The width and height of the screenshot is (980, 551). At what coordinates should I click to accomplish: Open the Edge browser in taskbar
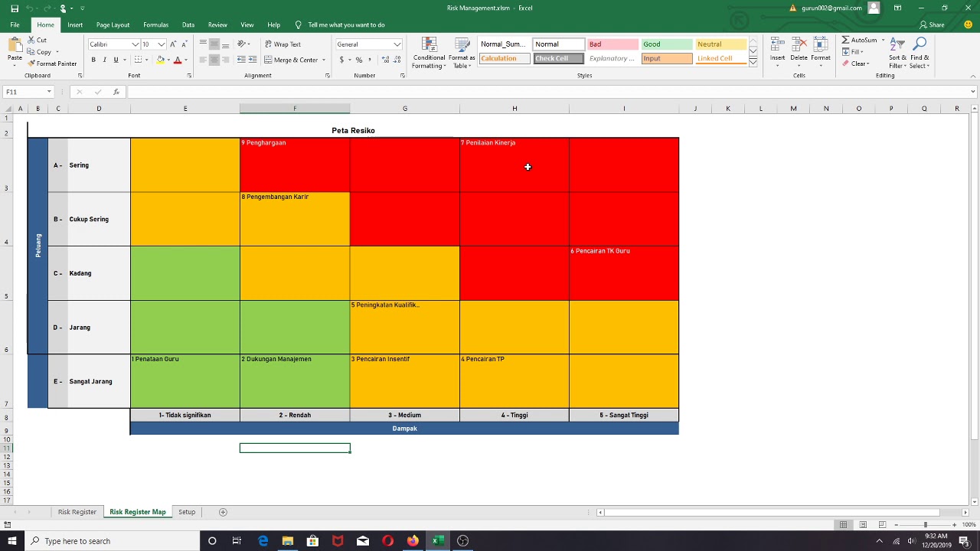tap(263, 541)
